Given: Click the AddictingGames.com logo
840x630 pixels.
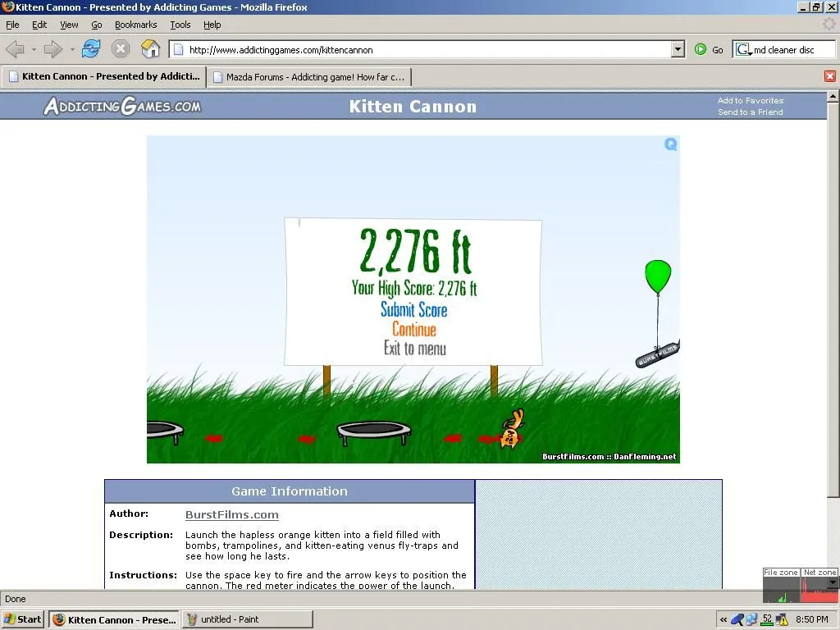Looking at the screenshot, I should [122, 106].
